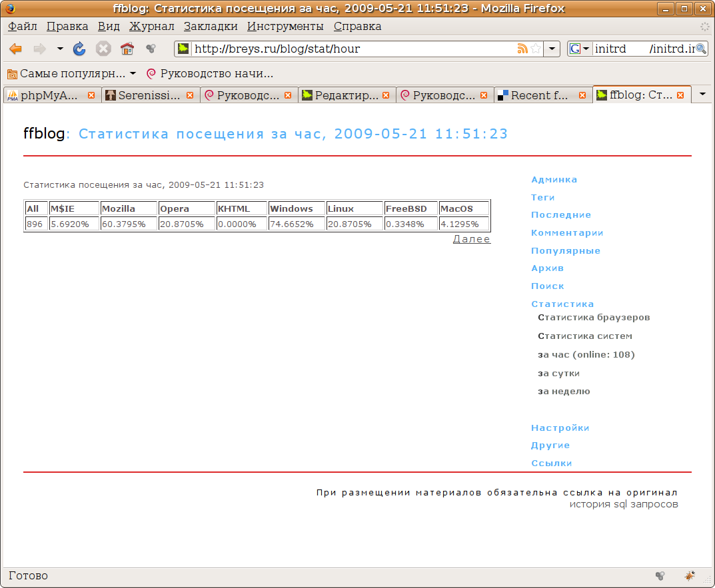Viewport: 715px width, 588px height.
Task: Click the RSS feed icon in address bar
Action: click(x=522, y=49)
